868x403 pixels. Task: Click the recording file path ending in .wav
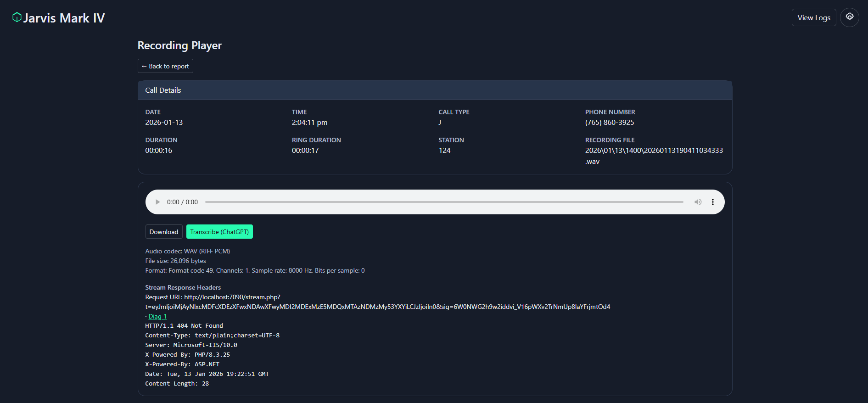coord(653,151)
